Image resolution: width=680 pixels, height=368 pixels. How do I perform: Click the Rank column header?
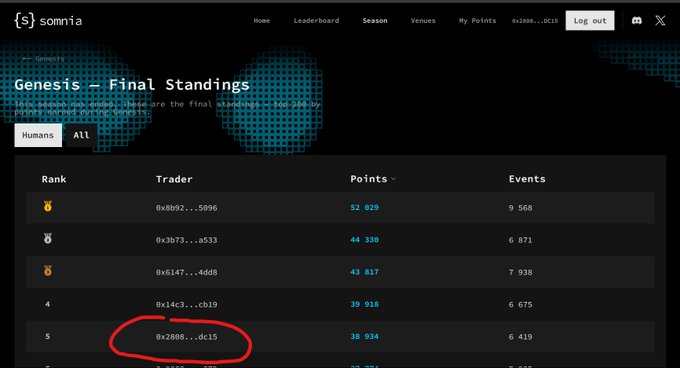pos(54,179)
